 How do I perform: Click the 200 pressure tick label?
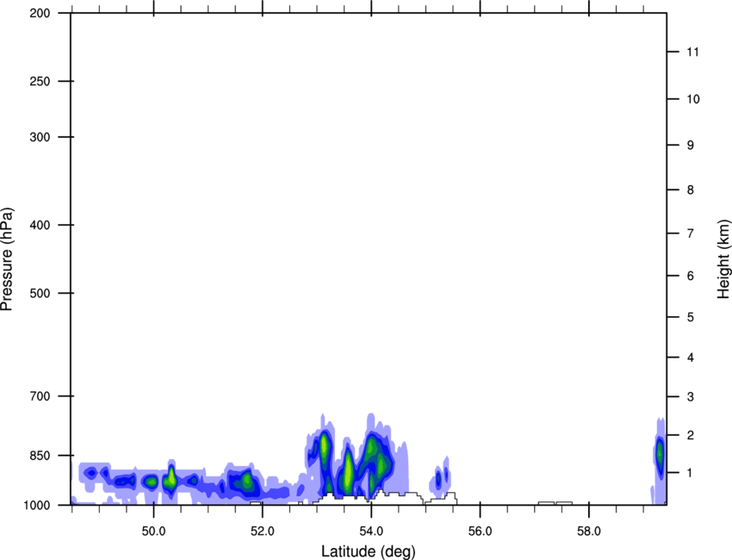pos(40,13)
